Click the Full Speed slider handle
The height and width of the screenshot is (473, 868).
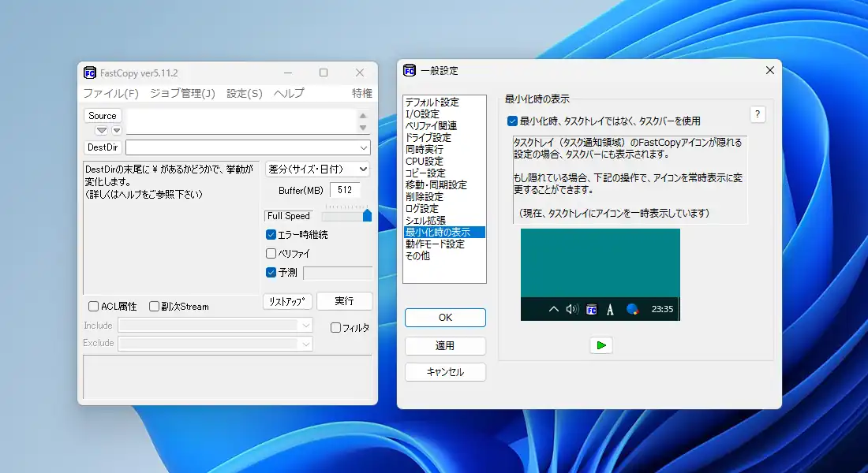[367, 216]
